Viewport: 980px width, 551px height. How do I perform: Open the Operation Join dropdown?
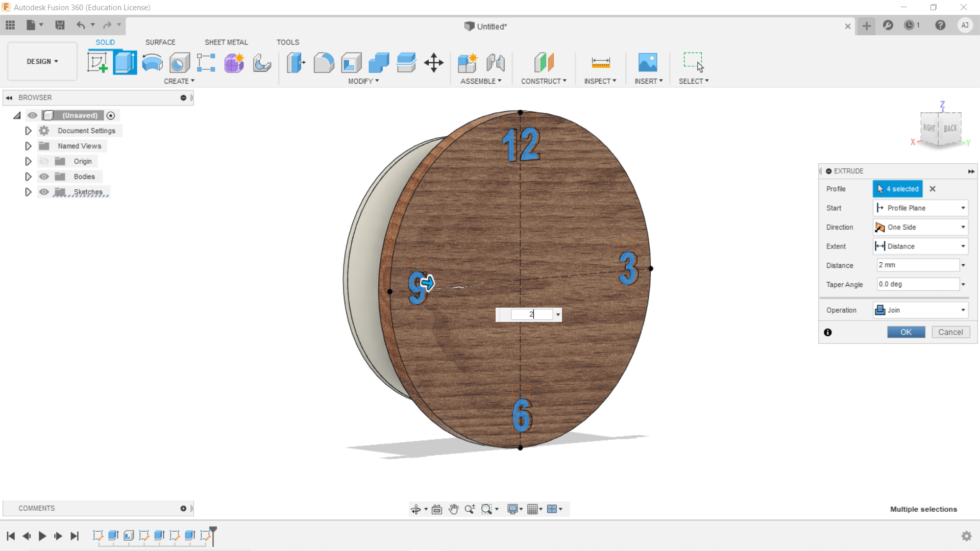[x=920, y=310]
